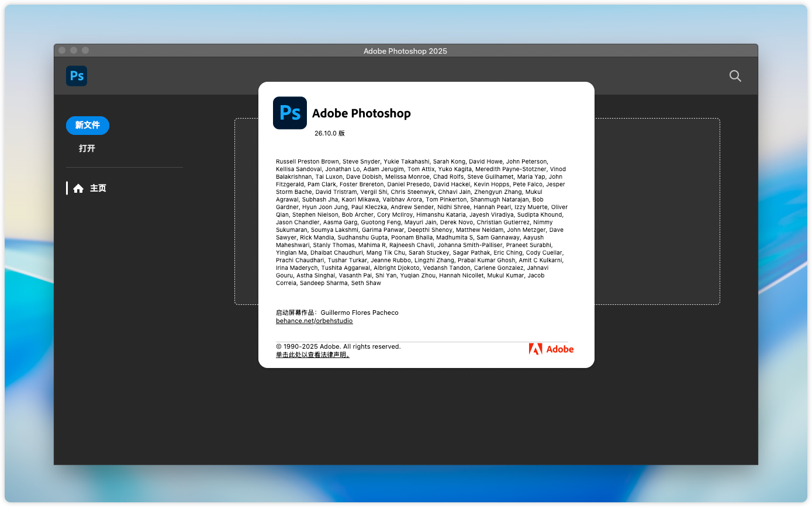Image resolution: width=812 pixels, height=507 pixels.
Task: Click the Photoshop app icon in the About dialog
Action: pos(290,113)
